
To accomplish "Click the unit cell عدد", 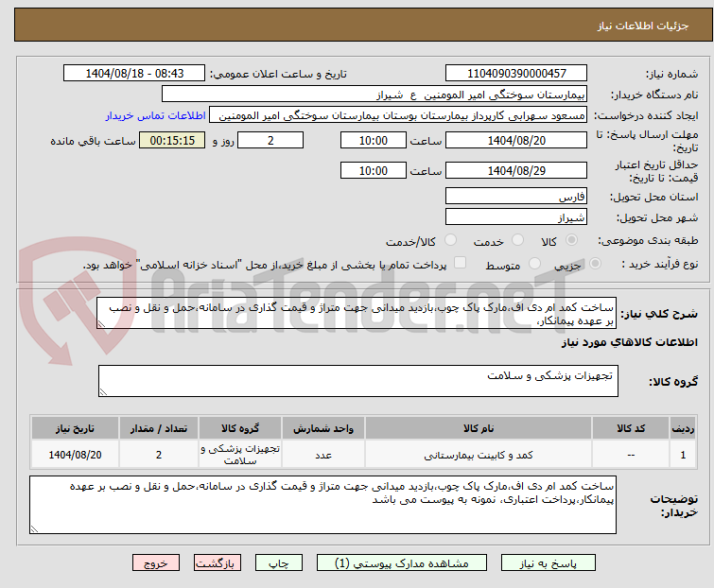I will coord(323,455).
